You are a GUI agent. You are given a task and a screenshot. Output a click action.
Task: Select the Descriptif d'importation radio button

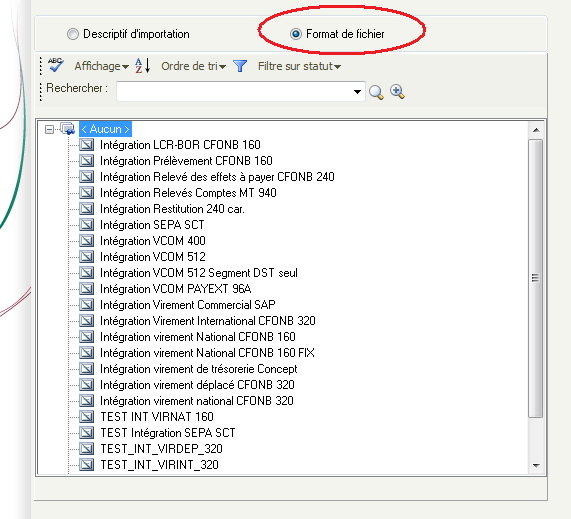73,34
